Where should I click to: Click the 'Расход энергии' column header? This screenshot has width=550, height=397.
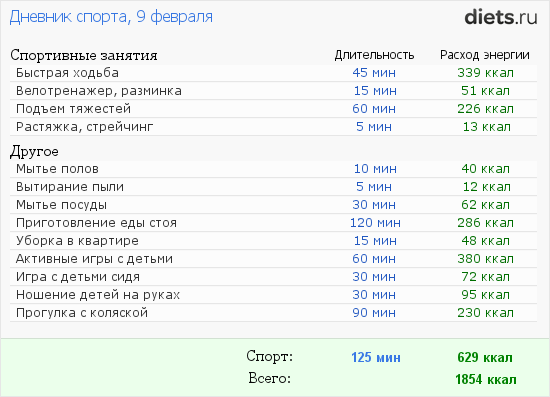point(485,55)
